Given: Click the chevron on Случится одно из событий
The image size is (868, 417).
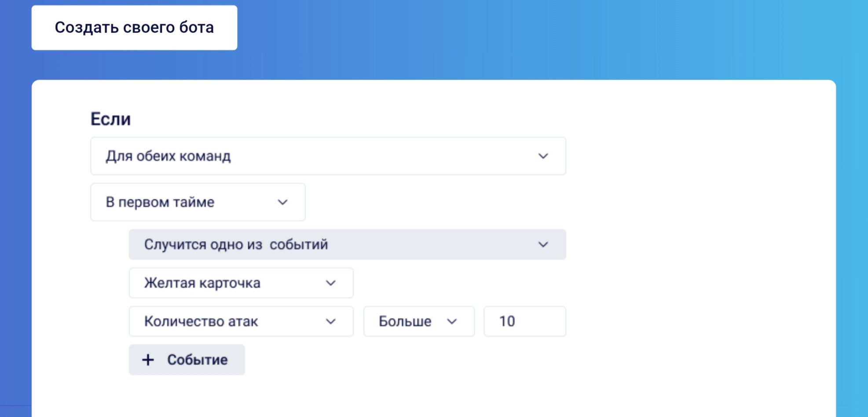Looking at the screenshot, I should point(544,244).
